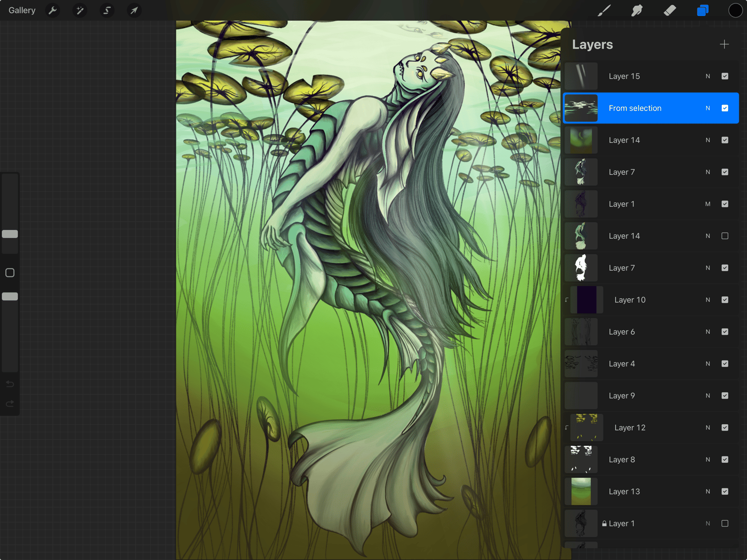The image size is (747, 560).
Task: Select the From selection layer thumbnail
Action: [581, 108]
